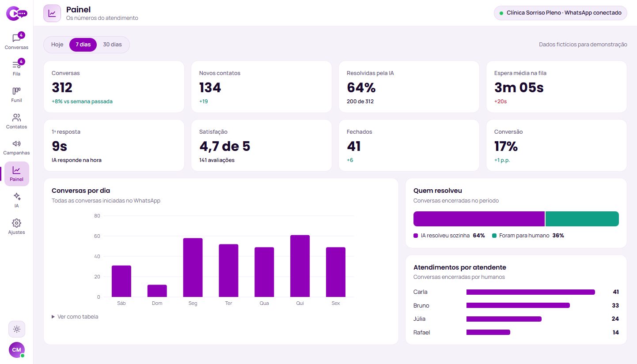This screenshot has height=364, width=637.
Task: Select the Painel chart icon in sidebar
Action: tap(16, 174)
